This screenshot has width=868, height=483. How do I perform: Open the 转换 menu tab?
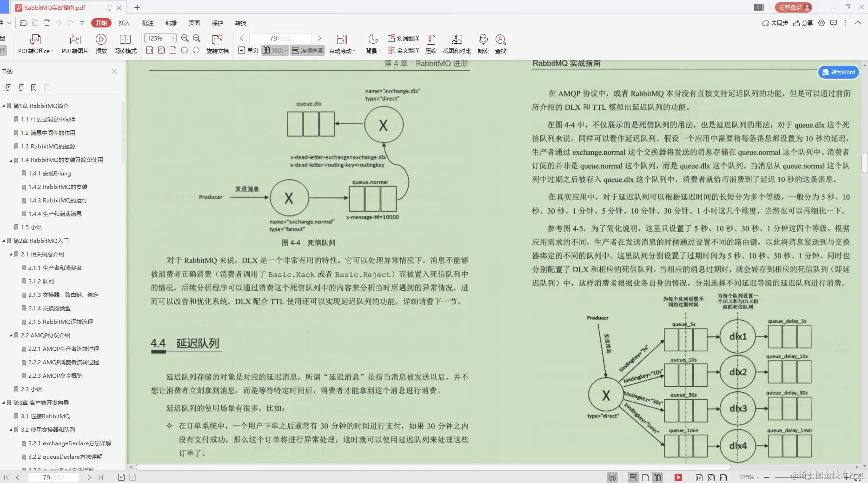coord(240,23)
